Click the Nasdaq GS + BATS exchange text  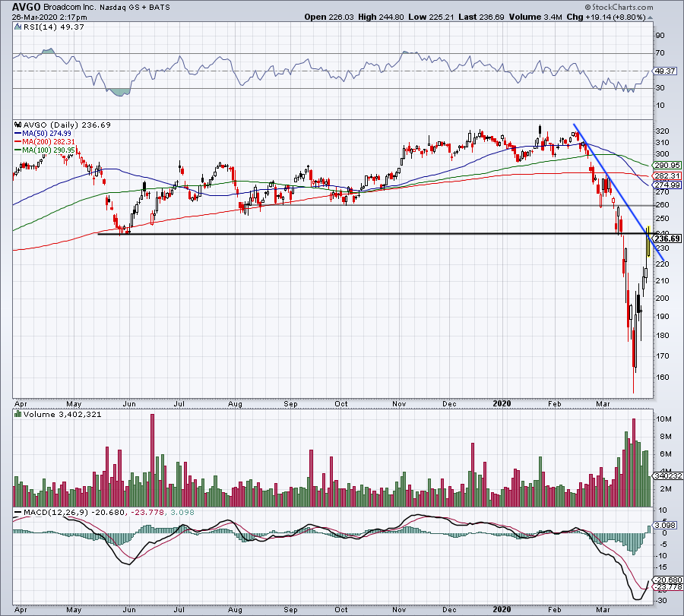(135, 8)
